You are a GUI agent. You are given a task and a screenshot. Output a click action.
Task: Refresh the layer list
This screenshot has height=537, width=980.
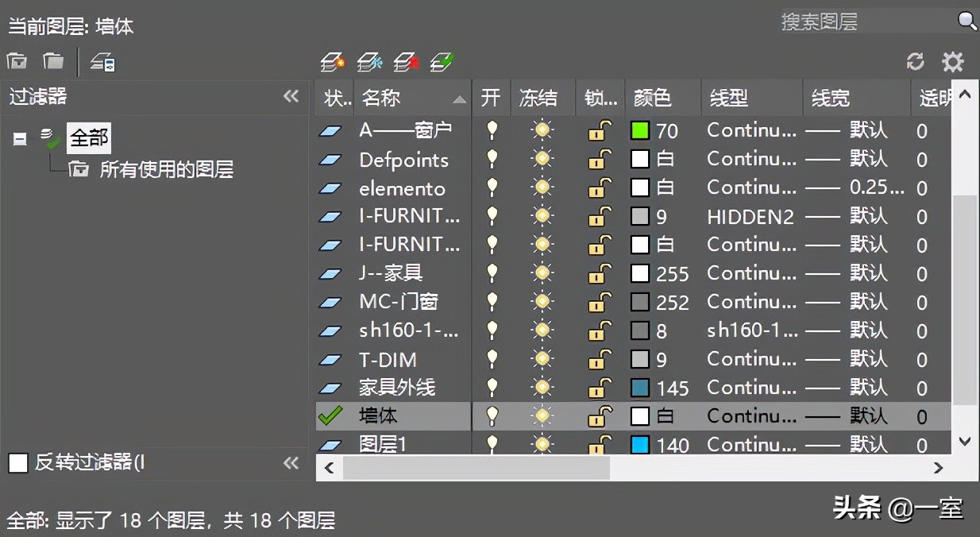(915, 61)
